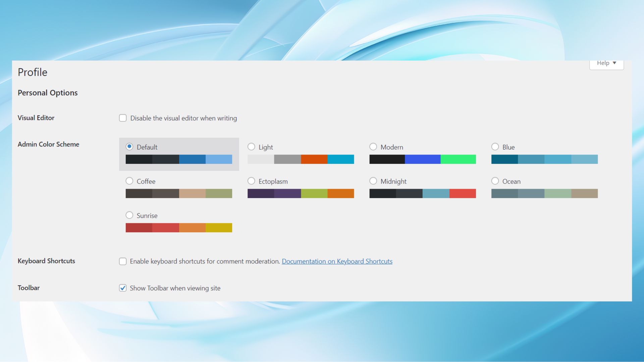Uncheck Show Toolbar when viewing site

pyautogui.click(x=123, y=288)
